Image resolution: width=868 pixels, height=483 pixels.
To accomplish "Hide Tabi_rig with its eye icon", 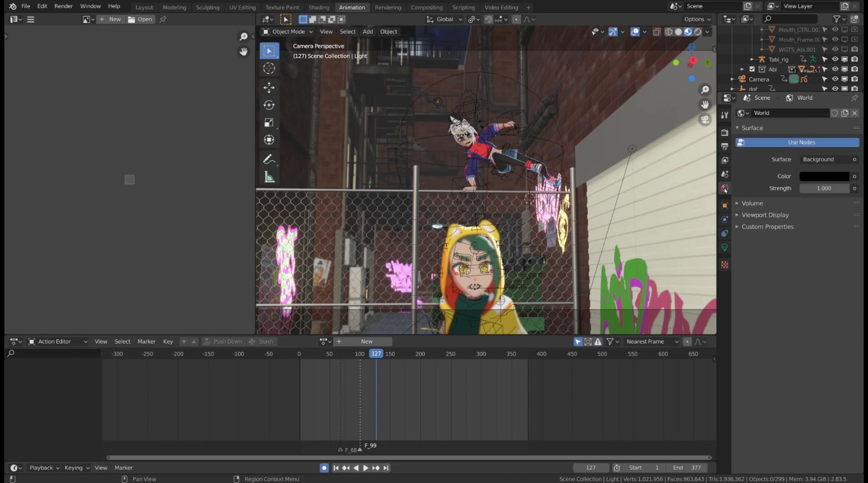I will pos(835,59).
